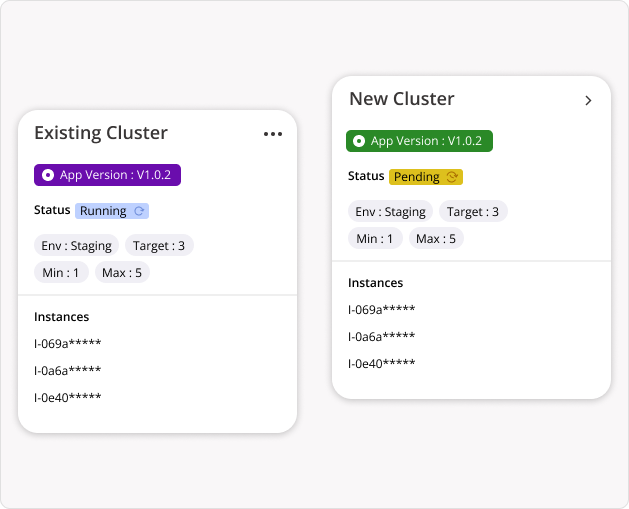Click Env : Staging chip in New Cluster
The image size is (629, 509).
[390, 211]
